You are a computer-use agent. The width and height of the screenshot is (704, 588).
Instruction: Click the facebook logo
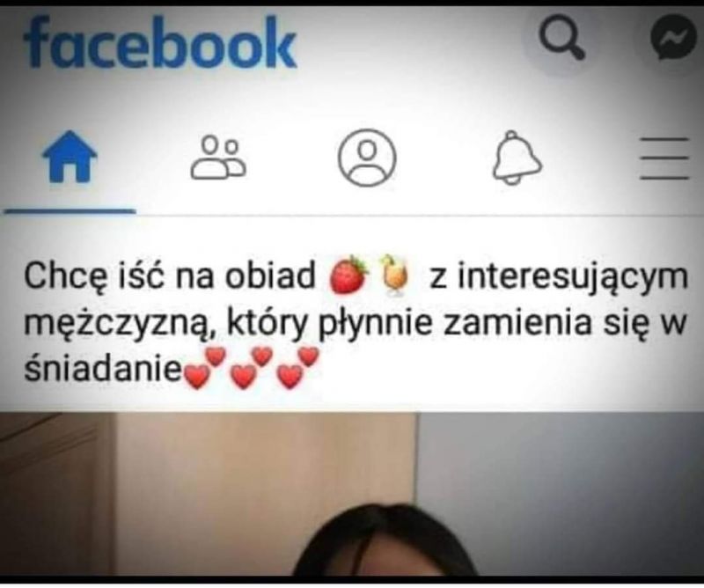160,41
